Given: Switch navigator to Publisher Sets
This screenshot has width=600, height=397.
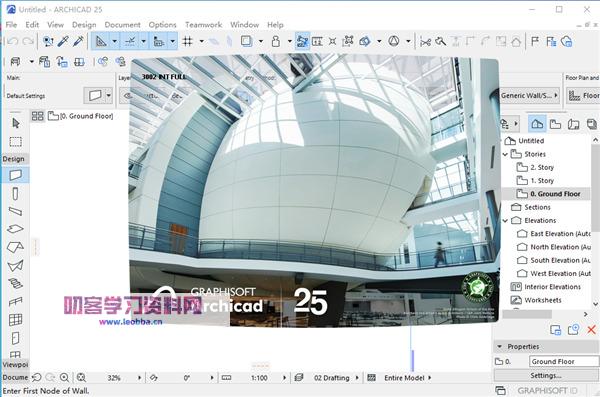Looking at the screenshot, I should (x=592, y=124).
